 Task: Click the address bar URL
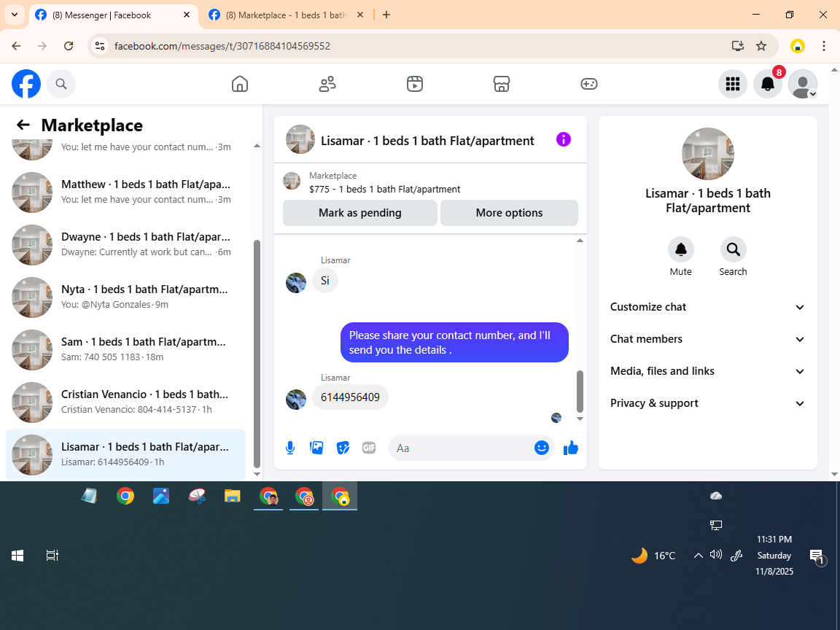click(x=222, y=46)
